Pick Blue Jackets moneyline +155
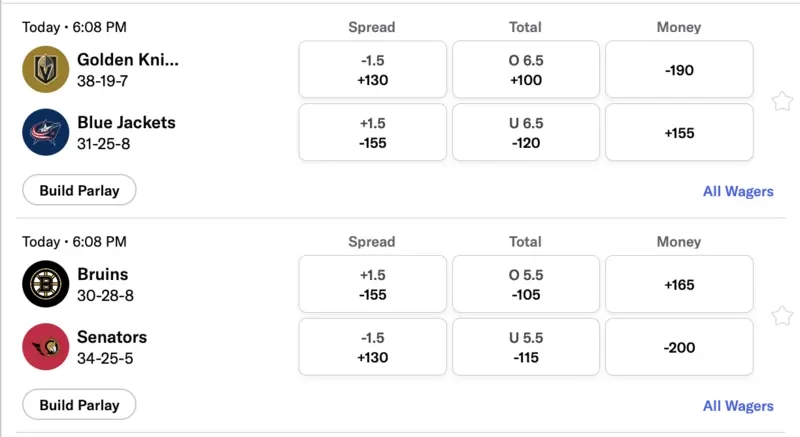The width and height of the screenshot is (800, 437). (679, 133)
